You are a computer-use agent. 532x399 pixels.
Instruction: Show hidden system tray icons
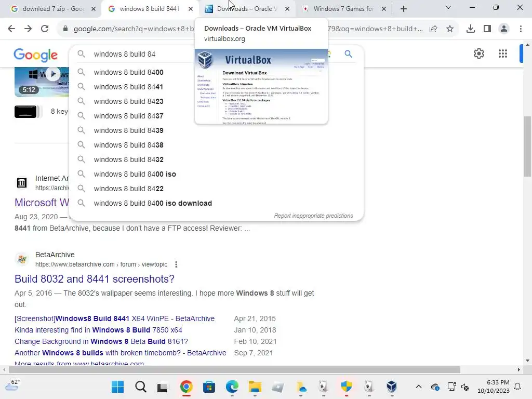click(x=419, y=387)
